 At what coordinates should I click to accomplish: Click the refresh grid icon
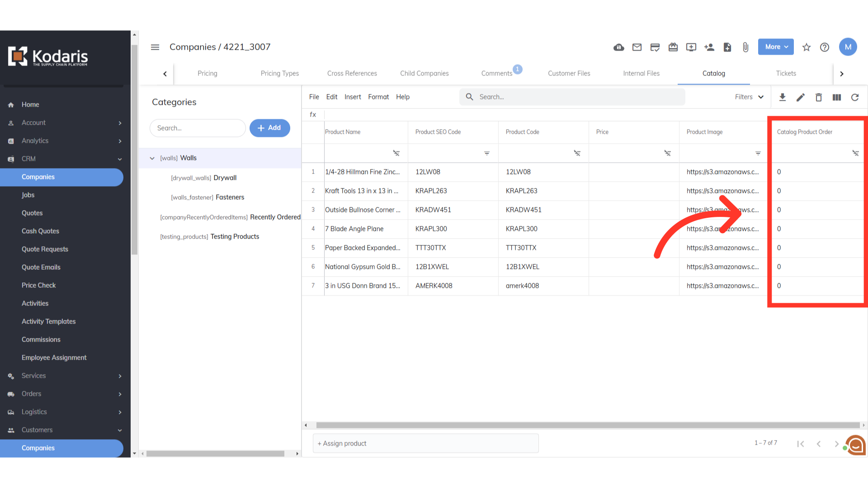click(855, 97)
